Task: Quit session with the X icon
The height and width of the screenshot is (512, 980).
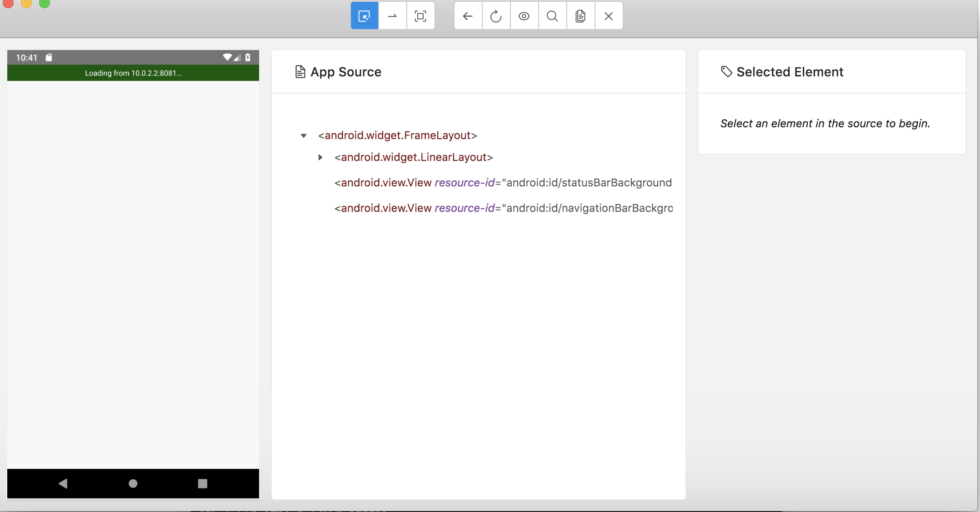Action: 609,16
